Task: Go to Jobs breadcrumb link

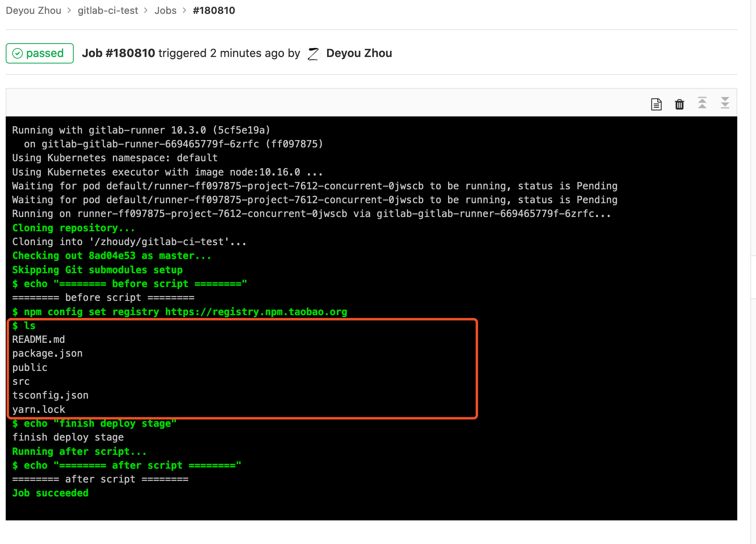Action: coord(165,11)
